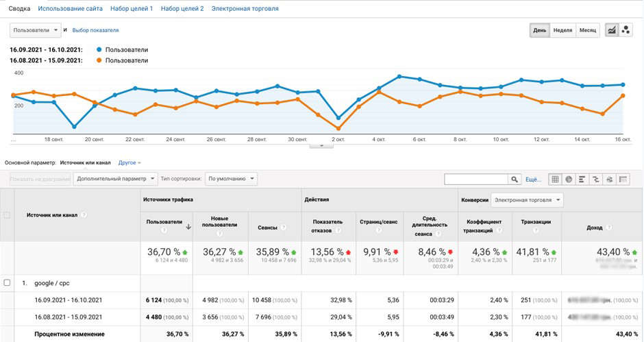Open the Электронная торговля tab
The image size is (644, 342).
tap(245, 9)
